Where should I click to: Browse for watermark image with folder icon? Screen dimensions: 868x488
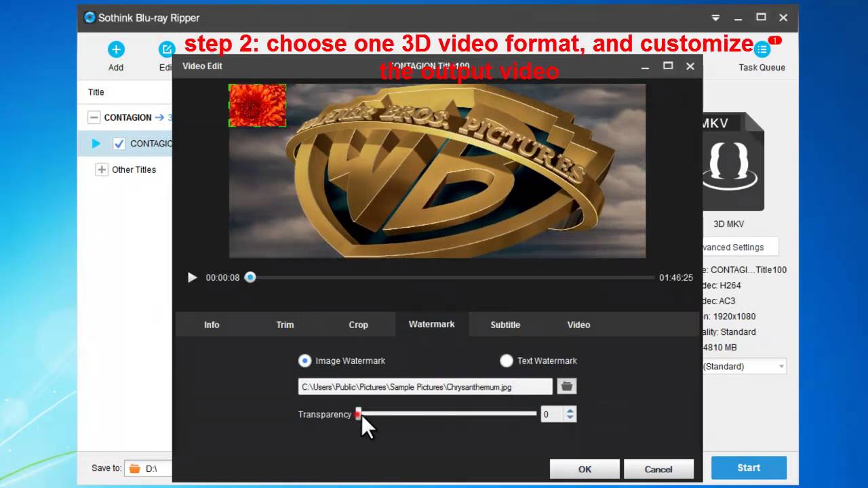[567, 386]
